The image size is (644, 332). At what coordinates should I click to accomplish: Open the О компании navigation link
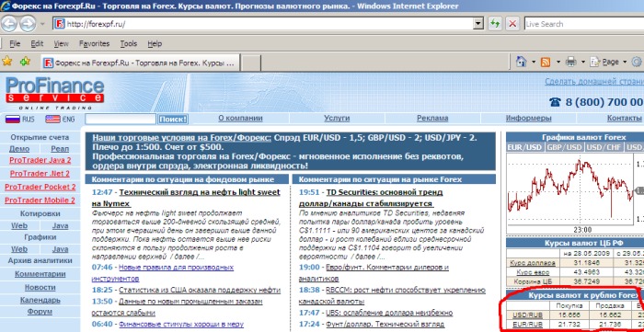[x=240, y=119]
